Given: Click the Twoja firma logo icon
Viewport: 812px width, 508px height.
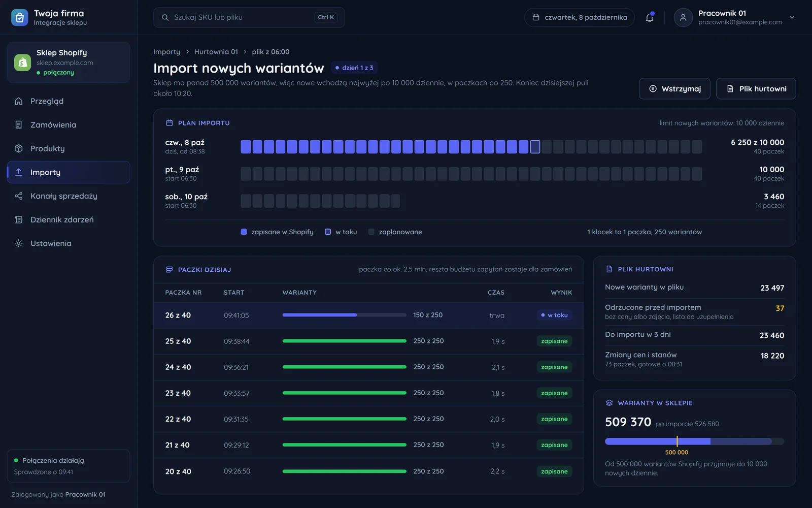Looking at the screenshot, I should tap(20, 17).
